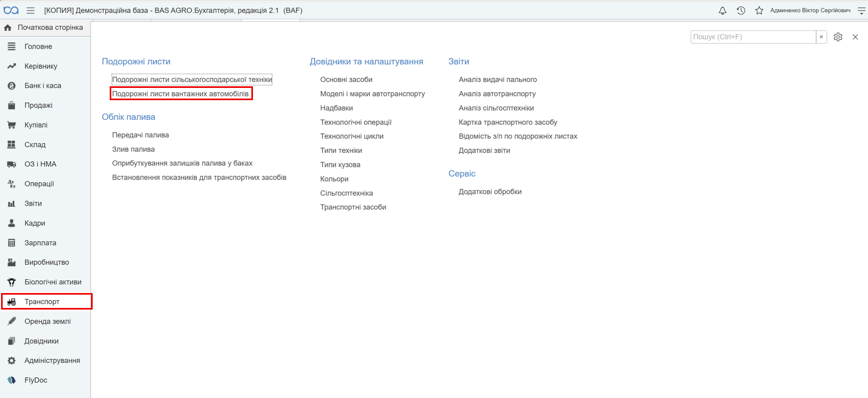
Task: Open favorites star icon
Action: tap(759, 10)
